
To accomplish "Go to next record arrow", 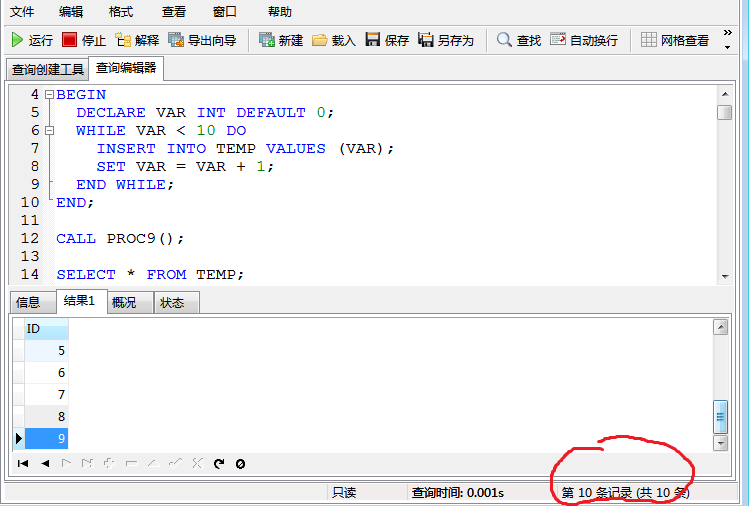I will [66, 463].
